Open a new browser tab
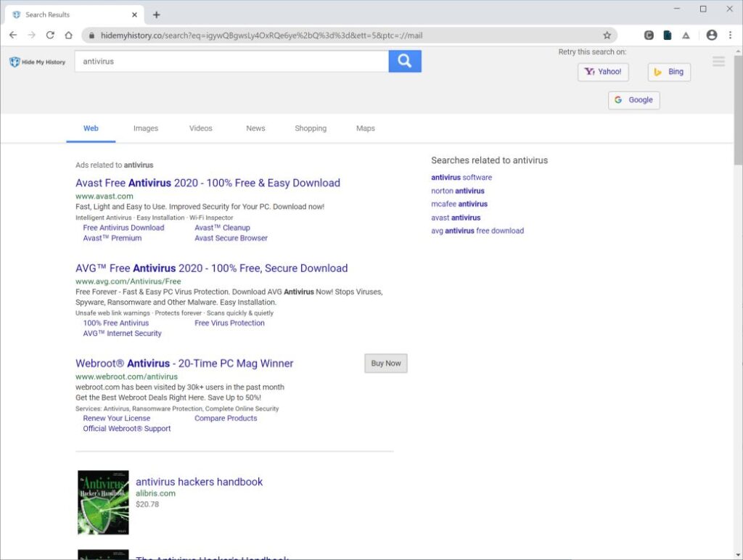 [x=157, y=15]
